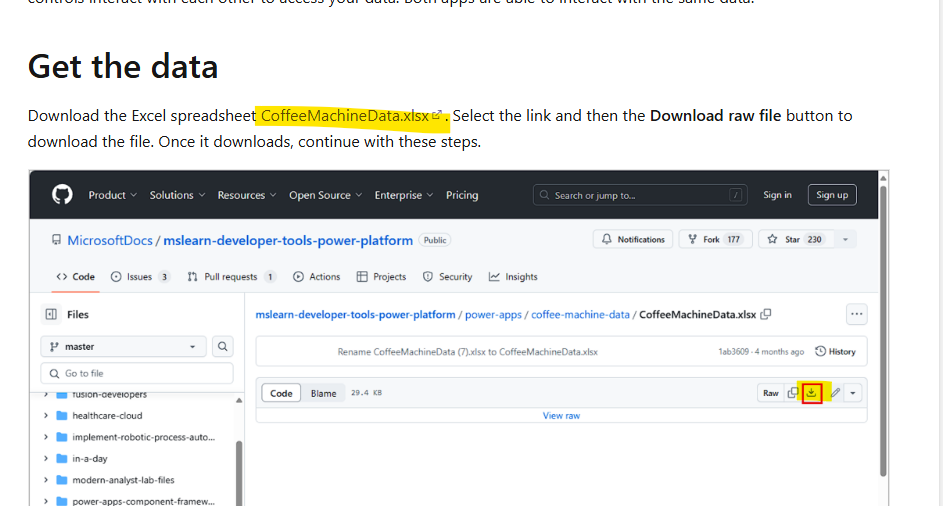Star the repository

(796, 239)
